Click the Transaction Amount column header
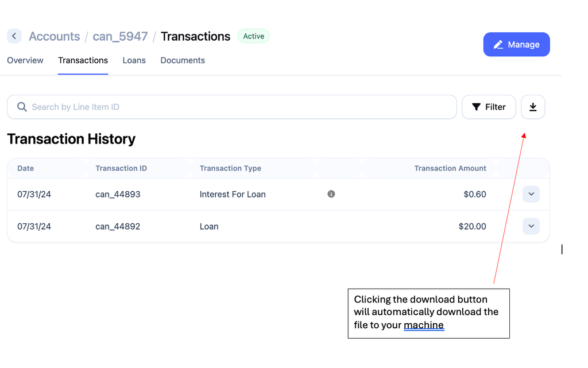 pyautogui.click(x=450, y=168)
